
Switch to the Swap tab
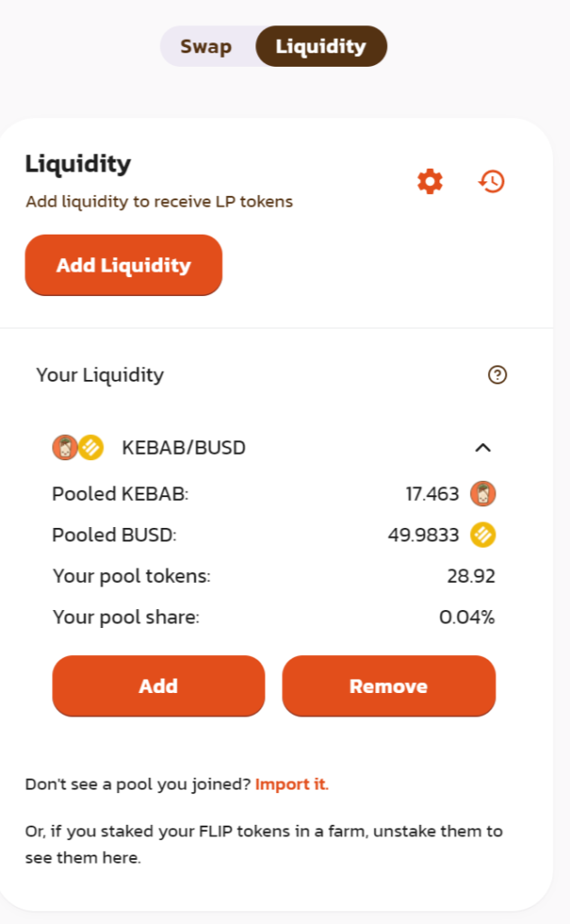point(206,47)
